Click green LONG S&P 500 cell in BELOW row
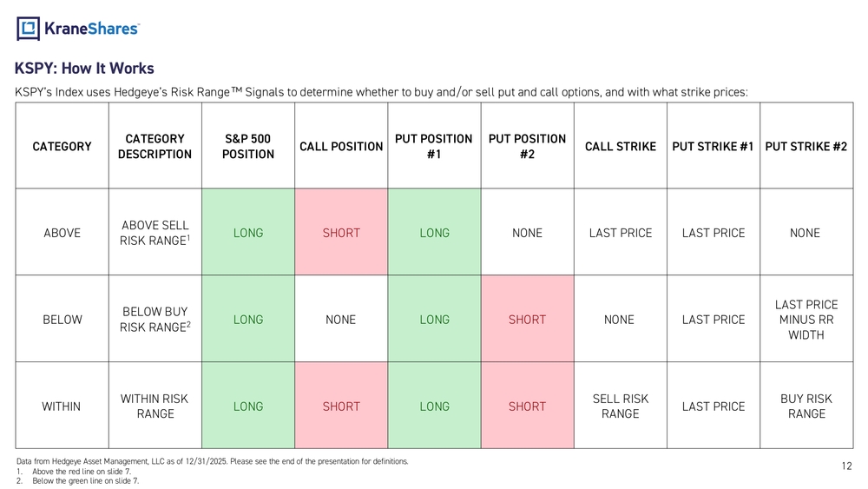This screenshot has width=868, height=489. 248,320
